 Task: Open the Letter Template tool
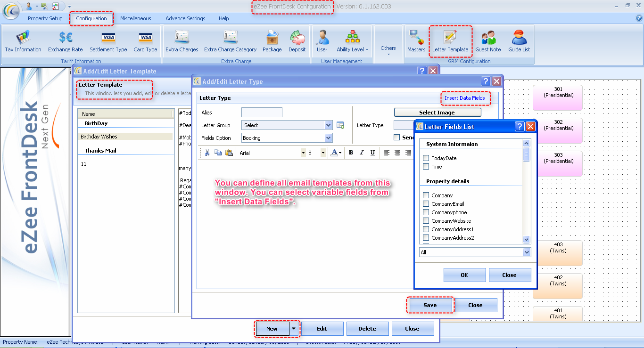(450, 41)
